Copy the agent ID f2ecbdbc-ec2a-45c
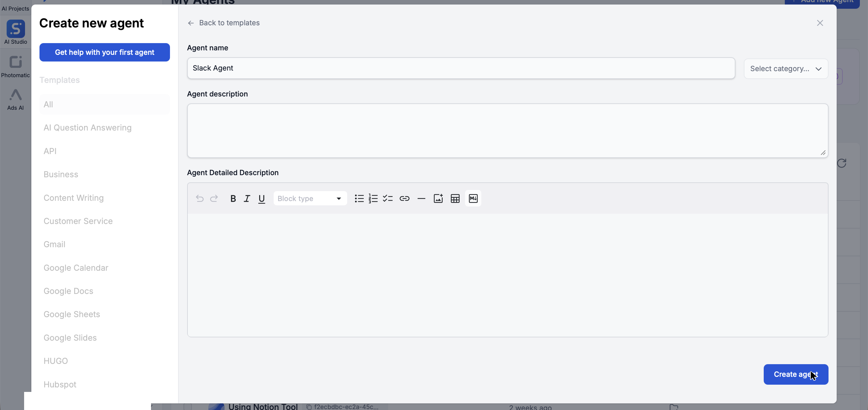Image resolution: width=868 pixels, height=410 pixels. [309, 407]
